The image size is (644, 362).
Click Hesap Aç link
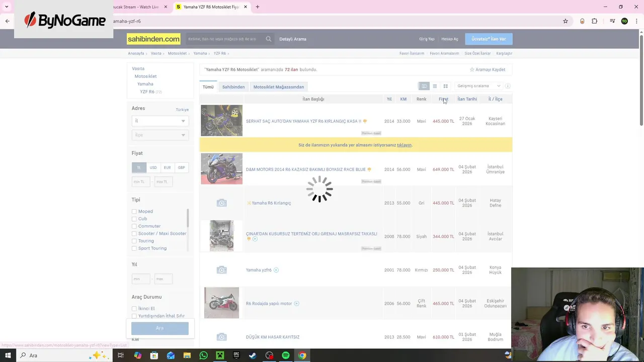pos(450,39)
